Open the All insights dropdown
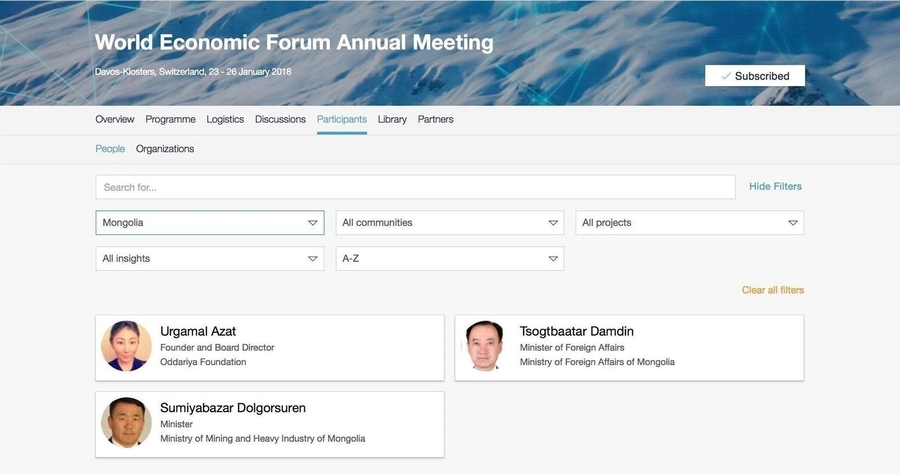This screenshot has width=900, height=474. tap(209, 259)
